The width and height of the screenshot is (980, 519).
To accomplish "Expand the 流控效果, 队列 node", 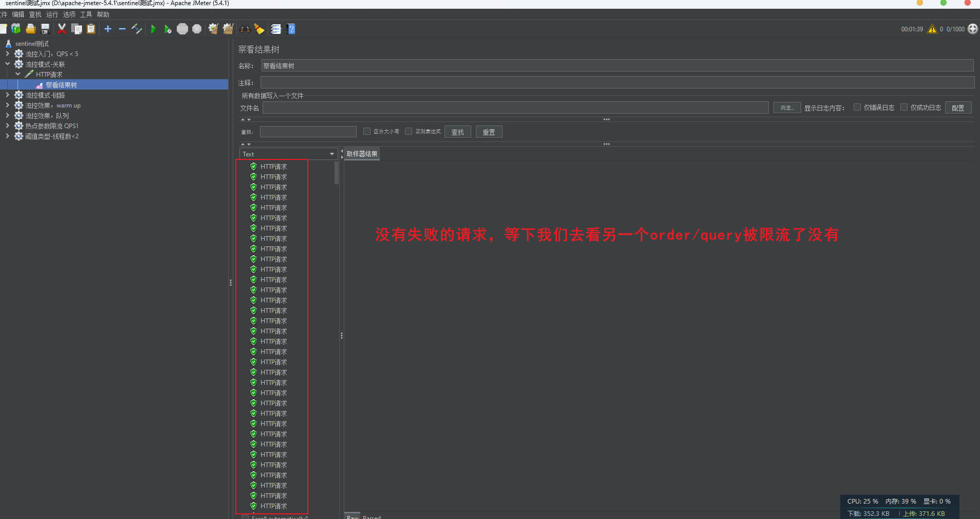I will point(7,115).
